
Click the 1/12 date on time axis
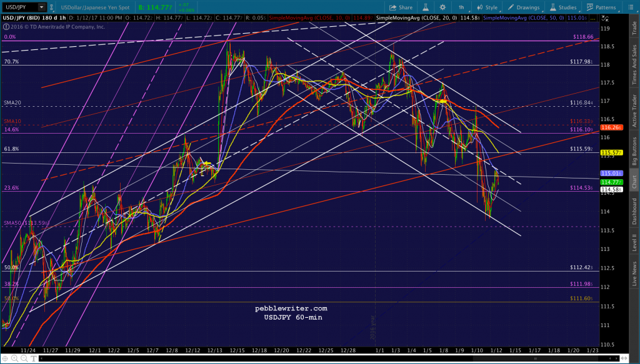click(496, 350)
